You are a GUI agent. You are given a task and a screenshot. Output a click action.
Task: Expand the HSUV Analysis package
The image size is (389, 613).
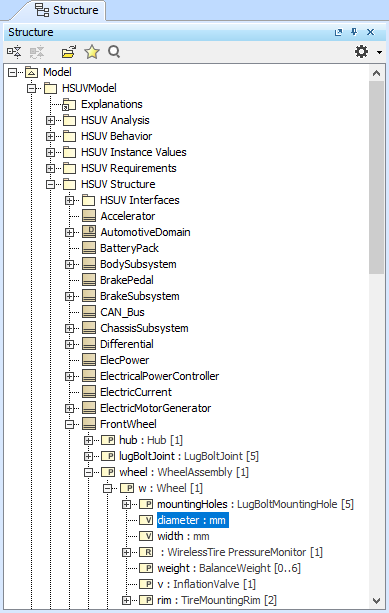pos(50,120)
